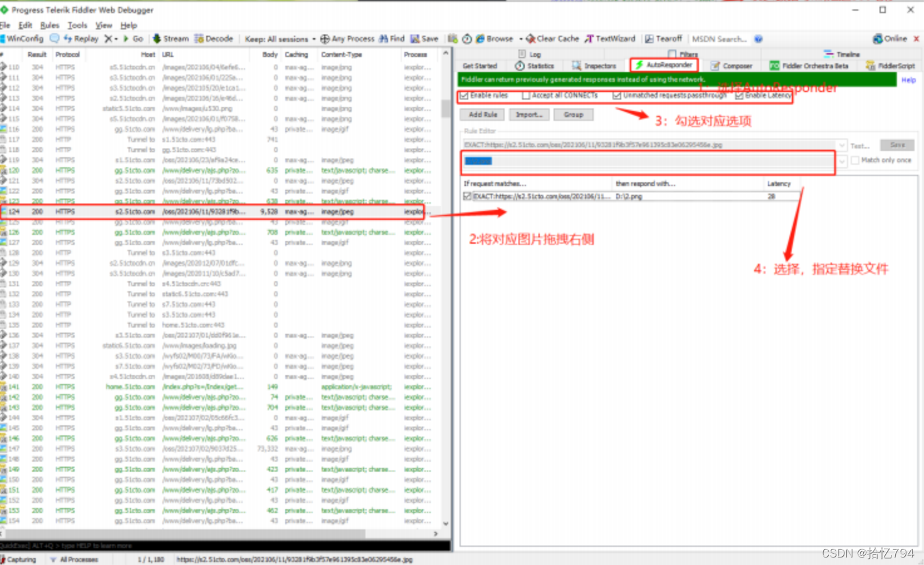Image resolution: width=924 pixels, height=565 pixels.
Task: Switch to the Statistics tab
Action: point(535,66)
